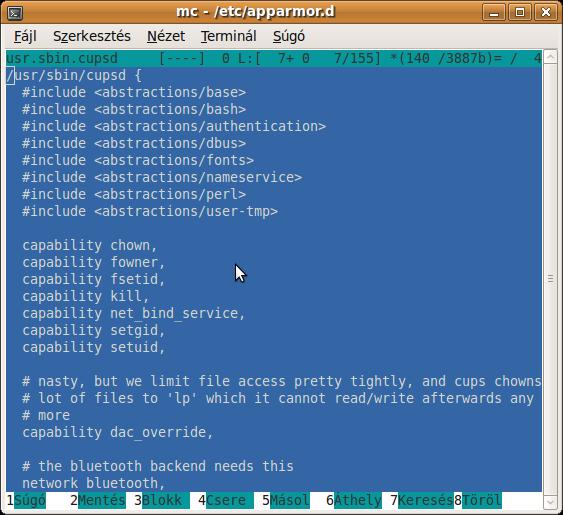This screenshot has height=515, width=563.
Task: Maximize the mc terminal window
Action: [520, 13]
